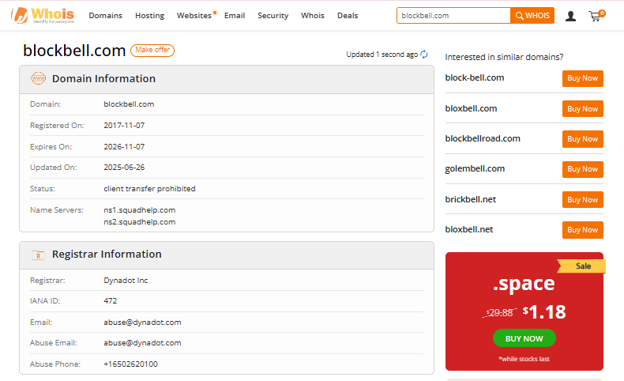The width and height of the screenshot is (624, 381).
Task: Click the Registrar Information heading
Action: pyautogui.click(x=107, y=254)
